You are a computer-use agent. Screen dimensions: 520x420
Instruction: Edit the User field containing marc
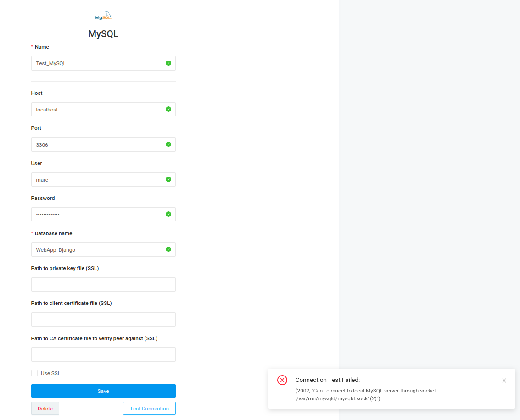pos(103,180)
